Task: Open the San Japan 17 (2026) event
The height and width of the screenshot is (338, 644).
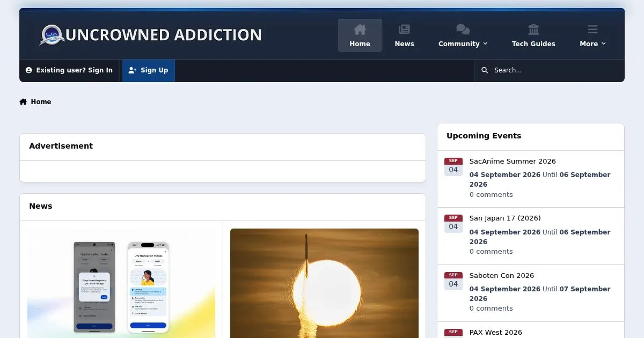Action: [505, 218]
